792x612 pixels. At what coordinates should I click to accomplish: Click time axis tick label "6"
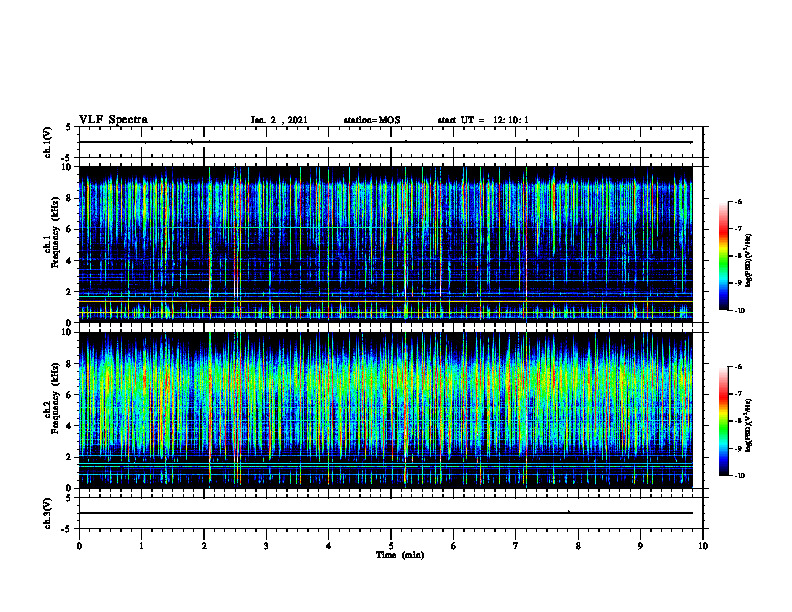pyautogui.click(x=453, y=546)
